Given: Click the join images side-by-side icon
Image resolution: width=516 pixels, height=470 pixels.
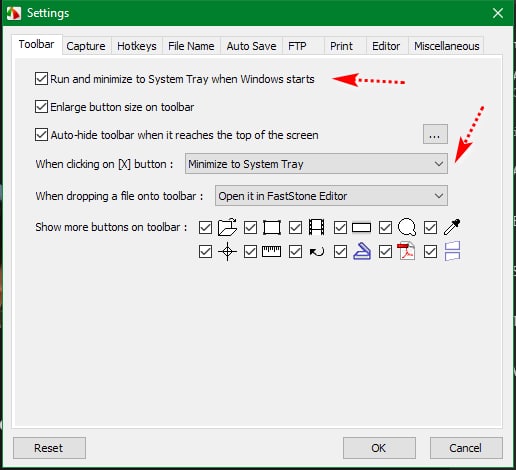Looking at the screenshot, I should point(452,251).
